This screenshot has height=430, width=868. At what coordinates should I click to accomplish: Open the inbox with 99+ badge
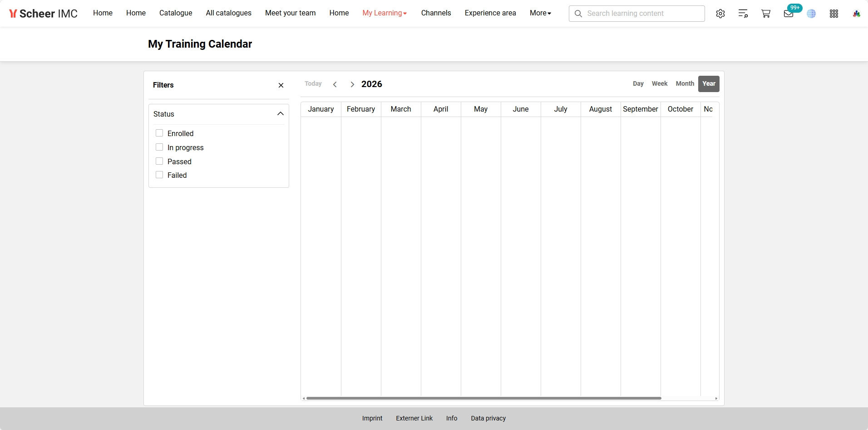pyautogui.click(x=789, y=14)
